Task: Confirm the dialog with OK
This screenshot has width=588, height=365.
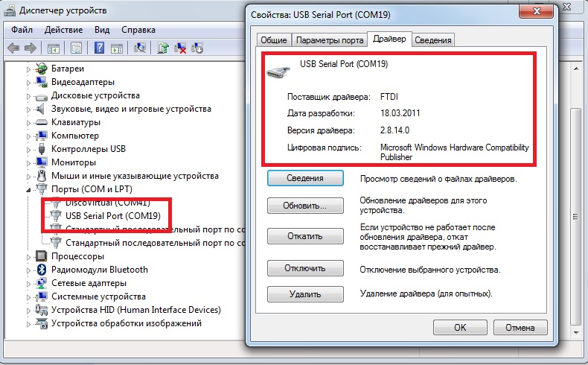Action: coord(460,328)
